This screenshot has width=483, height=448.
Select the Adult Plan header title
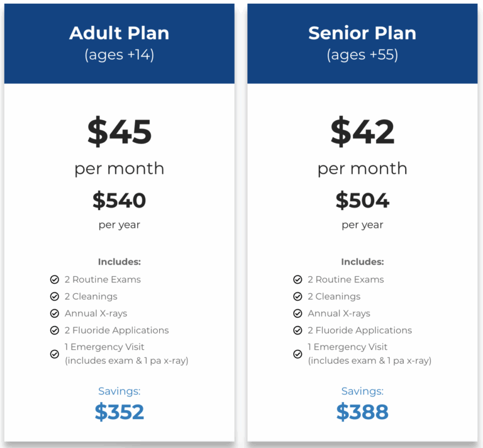[119, 33]
